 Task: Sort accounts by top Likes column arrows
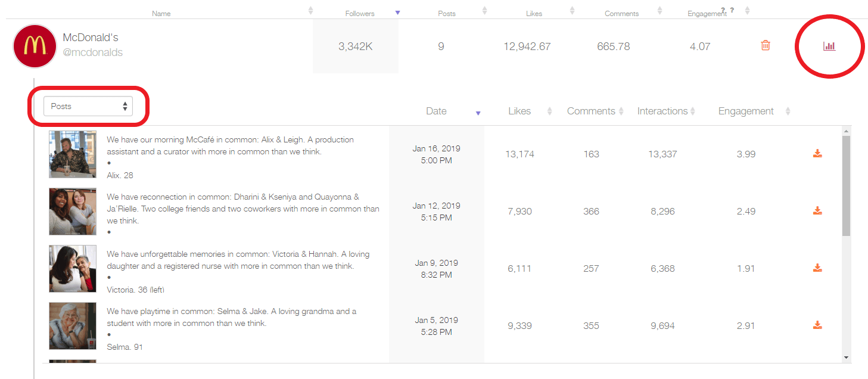(572, 11)
